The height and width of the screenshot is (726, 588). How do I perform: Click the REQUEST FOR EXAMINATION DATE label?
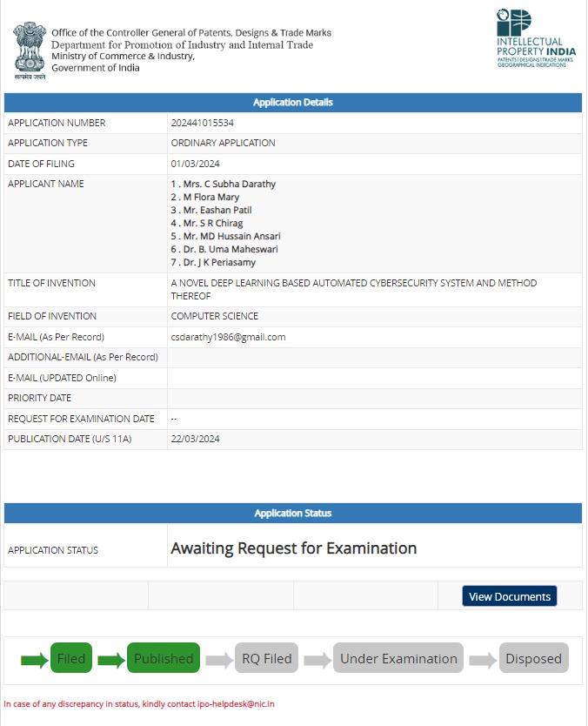click(81, 419)
